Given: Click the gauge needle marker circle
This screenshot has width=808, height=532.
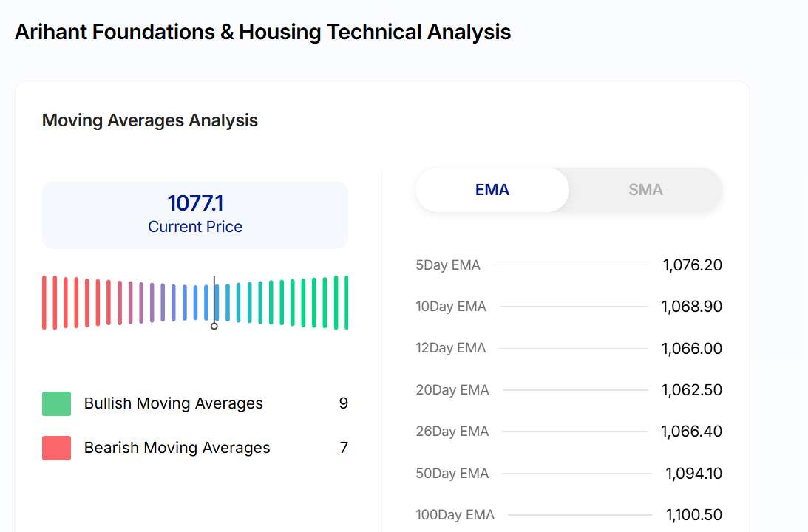Looking at the screenshot, I should tap(214, 326).
